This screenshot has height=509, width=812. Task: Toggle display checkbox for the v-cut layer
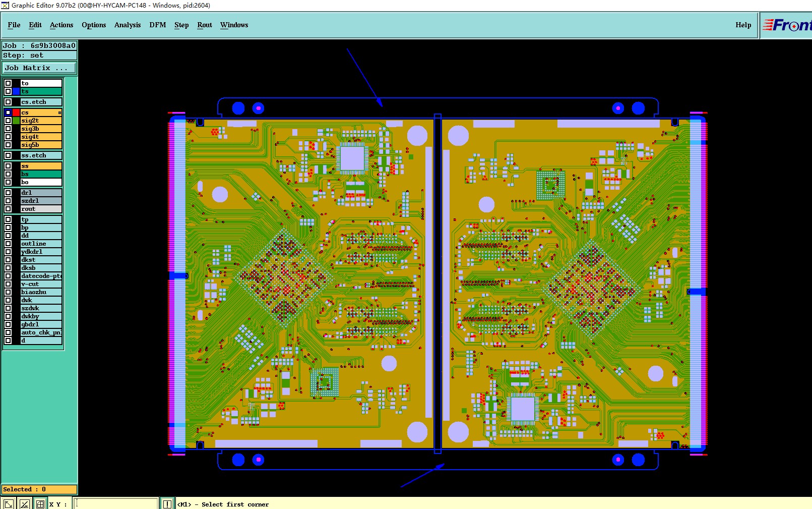8,284
